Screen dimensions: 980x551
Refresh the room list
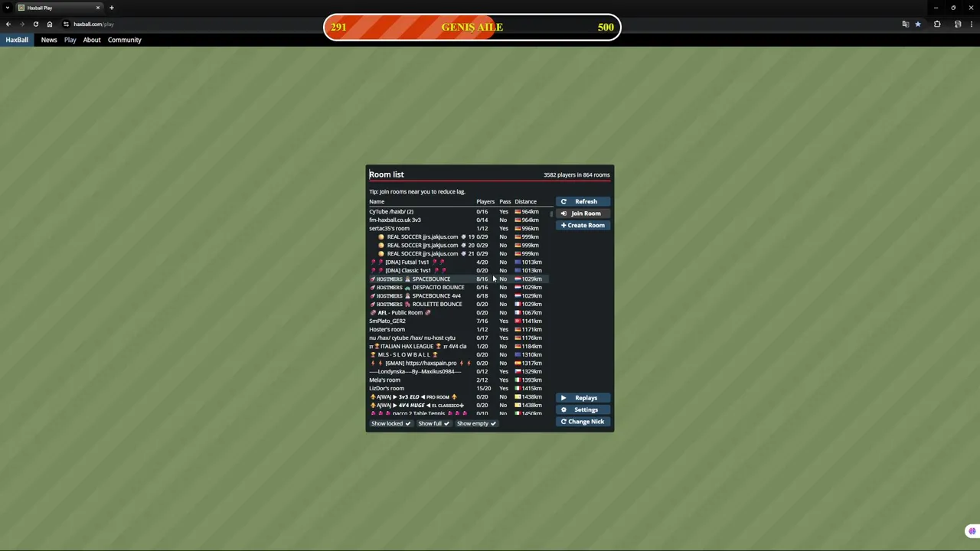pos(583,201)
